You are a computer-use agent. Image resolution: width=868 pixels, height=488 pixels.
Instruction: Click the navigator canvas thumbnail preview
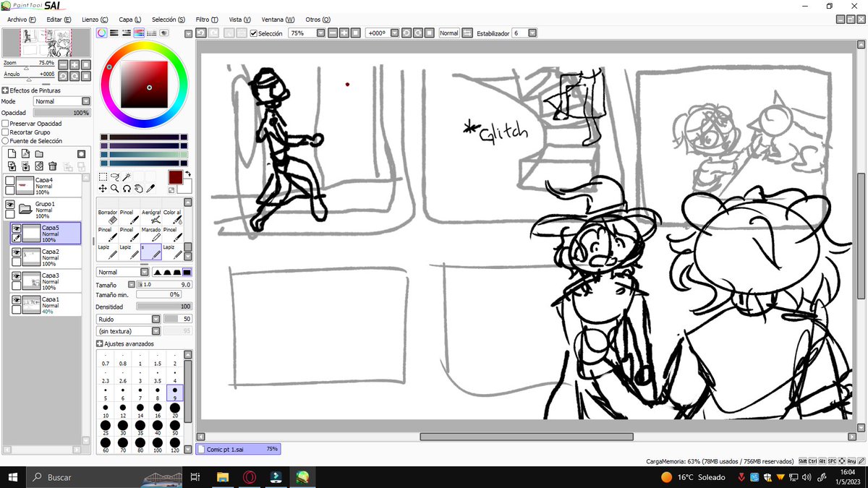(47, 43)
